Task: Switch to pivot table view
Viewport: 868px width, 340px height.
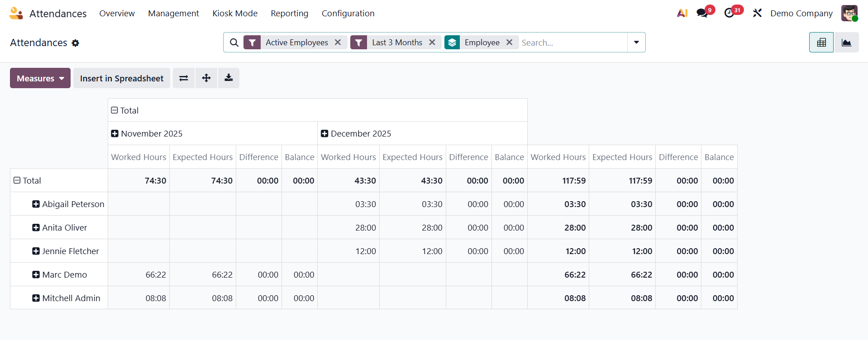Action: pyautogui.click(x=821, y=42)
